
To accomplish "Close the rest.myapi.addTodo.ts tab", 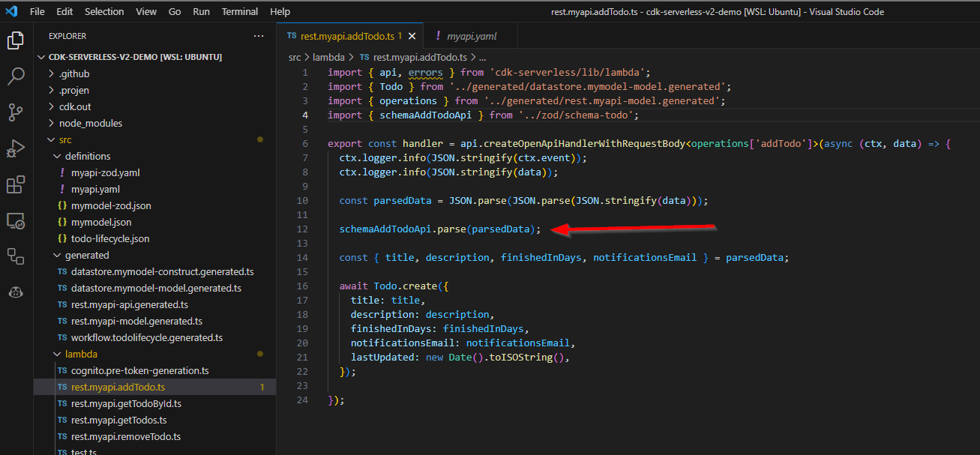I will 412,35.
